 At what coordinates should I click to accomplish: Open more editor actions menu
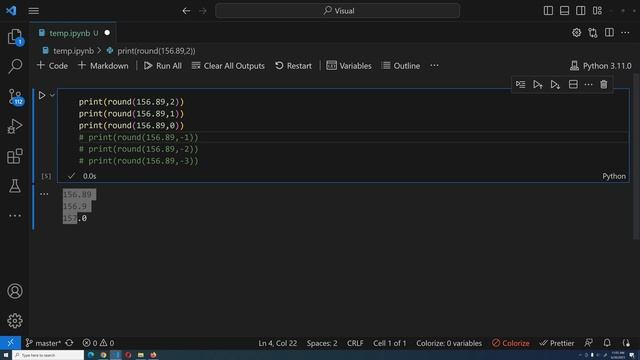click(x=625, y=33)
